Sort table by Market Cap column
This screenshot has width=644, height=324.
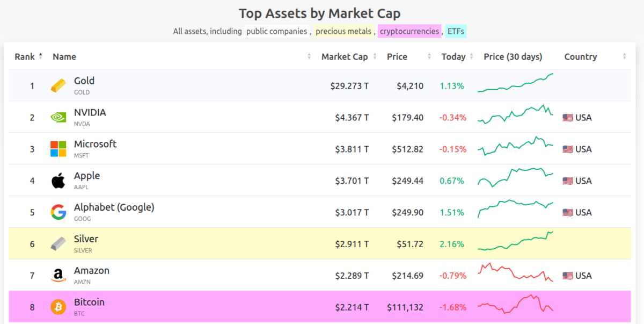345,57
